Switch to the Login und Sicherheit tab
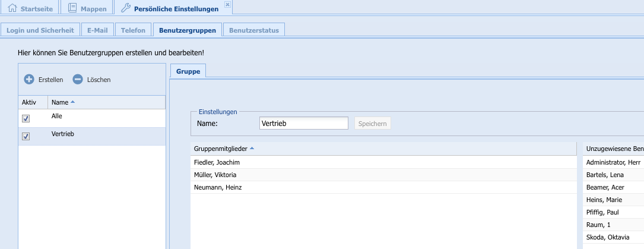Screen dimensions: 644x249 tap(40, 30)
